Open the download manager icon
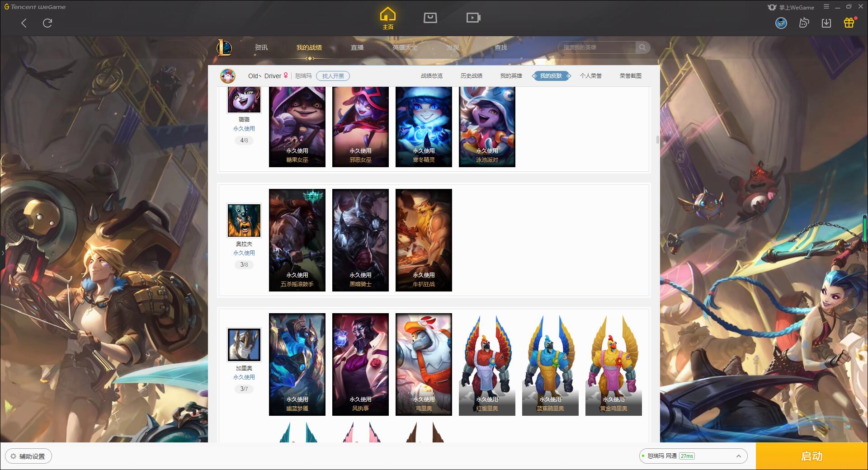Image resolution: width=868 pixels, height=470 pixels. (826, 23)
